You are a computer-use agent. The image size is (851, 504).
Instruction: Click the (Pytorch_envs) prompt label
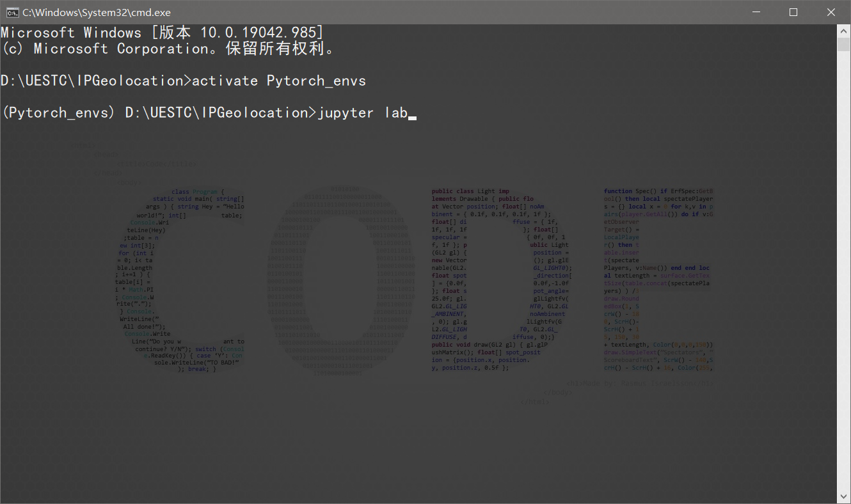coord(58,113)
